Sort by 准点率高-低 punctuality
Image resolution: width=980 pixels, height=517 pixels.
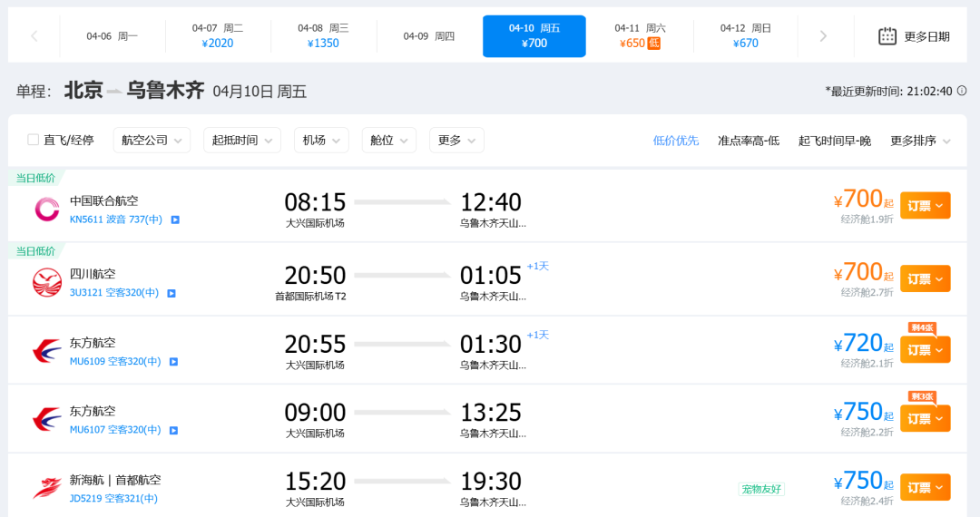tap(749, 141)
